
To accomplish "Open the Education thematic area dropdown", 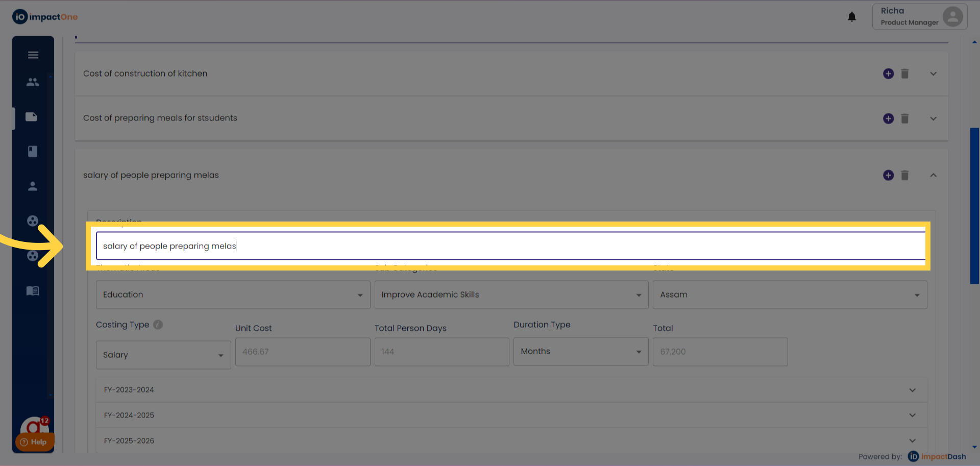I will (233, 295).
